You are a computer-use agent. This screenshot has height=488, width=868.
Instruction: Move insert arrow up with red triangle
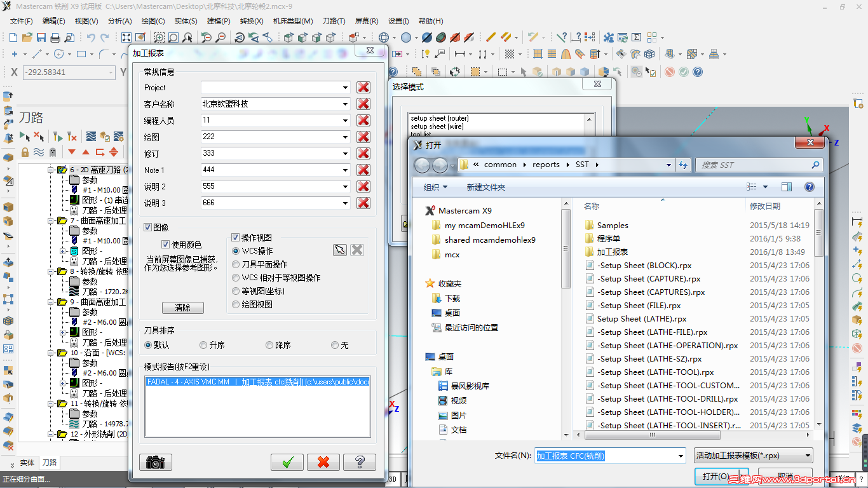coord(86,152)
